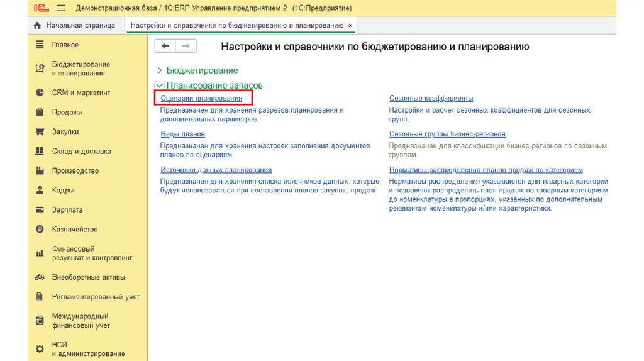Viewport: 644px width, 361px height.
Task: Open the Сезонные коэффициенты link
Action: (x=431, y=99)
